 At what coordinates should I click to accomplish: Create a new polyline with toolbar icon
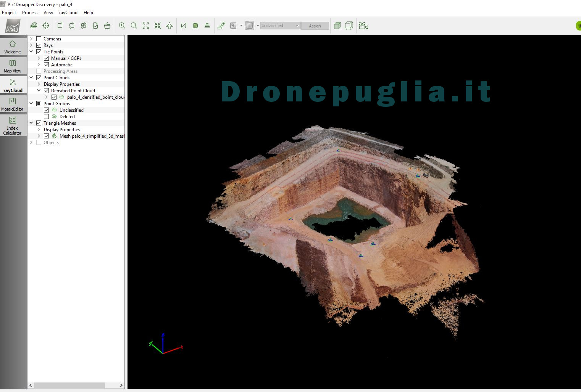pyautogui.click(x=184, y=26)
